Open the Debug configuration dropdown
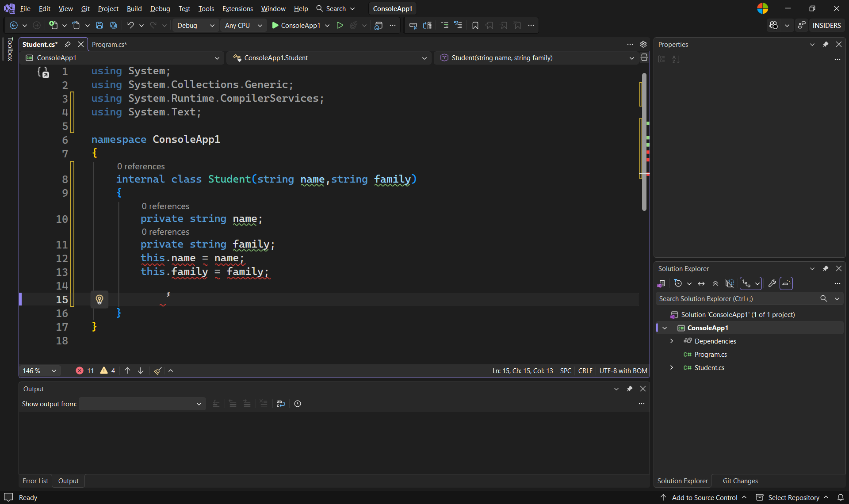Image resolution: width=849 pixels, height=504 pixels. coord(196,26)
